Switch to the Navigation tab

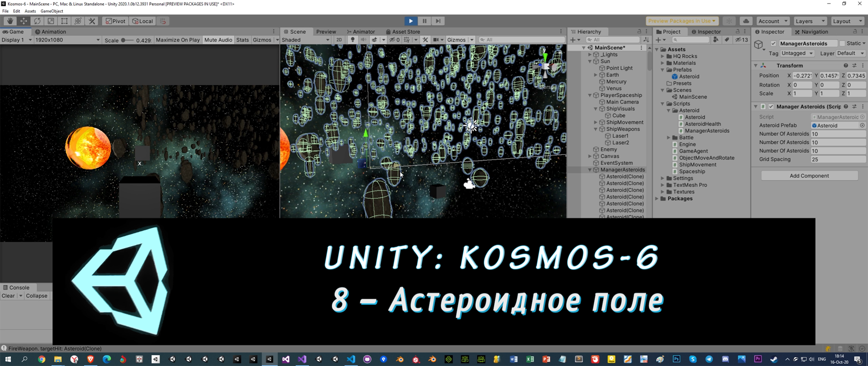coord(811,32)
